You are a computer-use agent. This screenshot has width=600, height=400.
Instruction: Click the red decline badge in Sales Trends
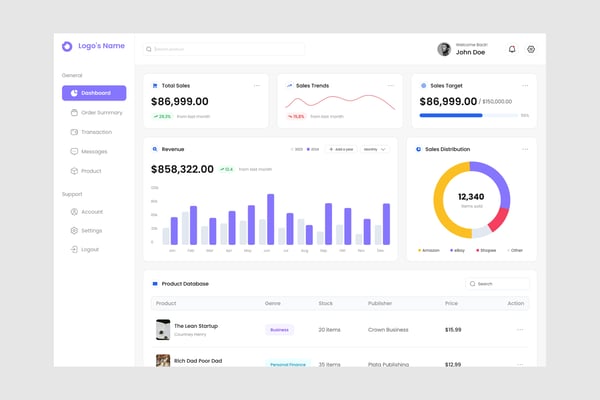click(296, 116)
